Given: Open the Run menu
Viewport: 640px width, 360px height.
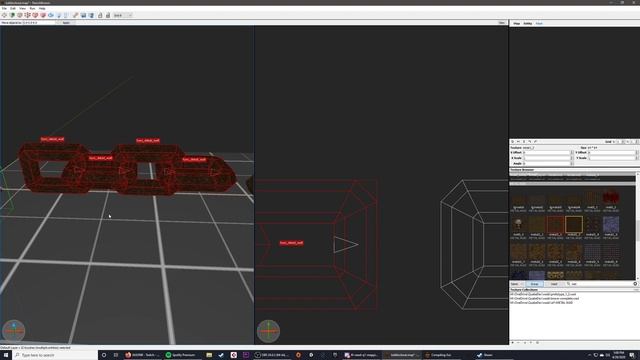Looking at the screenshot, I should [32, 9].
